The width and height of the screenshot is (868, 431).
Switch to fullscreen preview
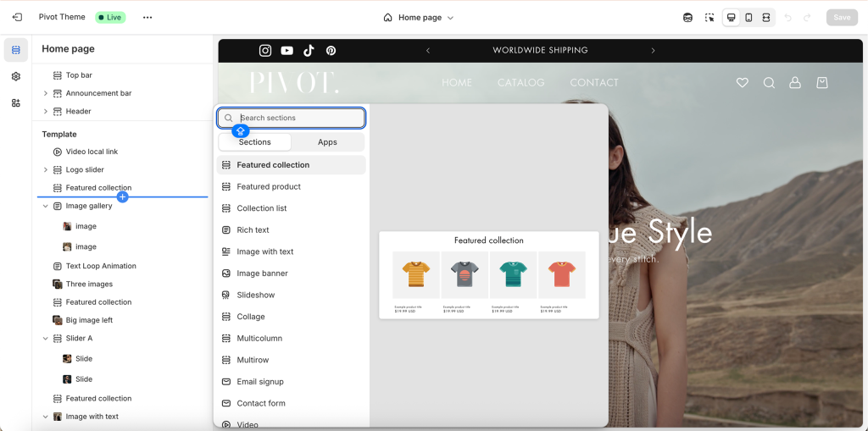pos(765,18)
